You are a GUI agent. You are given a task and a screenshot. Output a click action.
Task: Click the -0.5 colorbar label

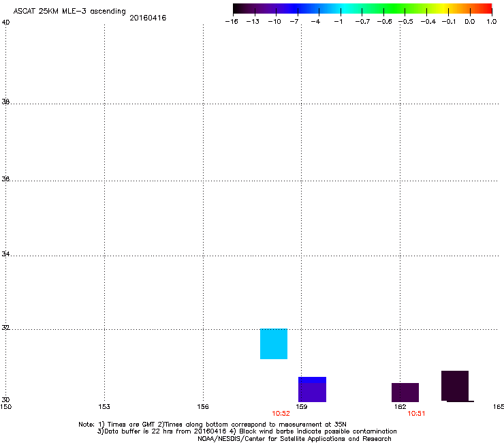[406, 22]
